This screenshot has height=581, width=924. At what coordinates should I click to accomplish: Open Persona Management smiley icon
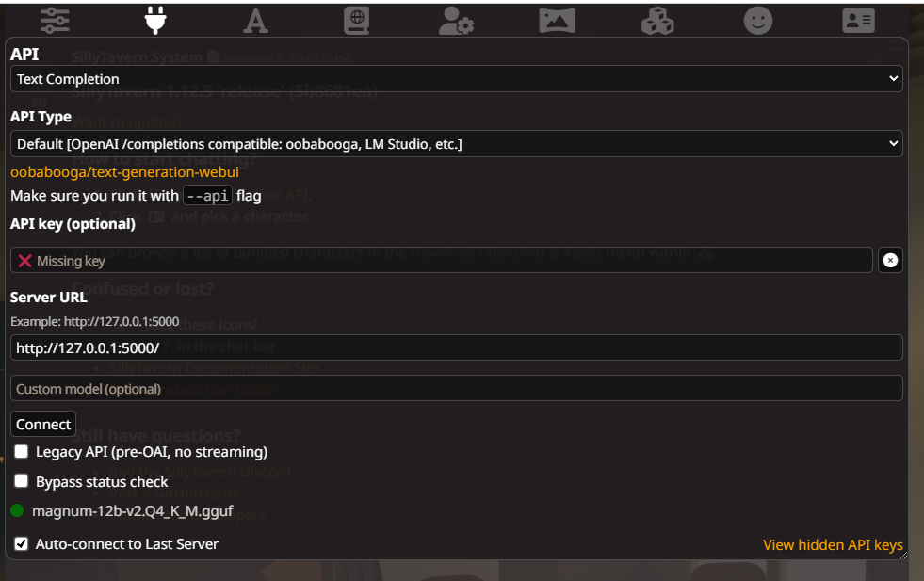(758, 21)
